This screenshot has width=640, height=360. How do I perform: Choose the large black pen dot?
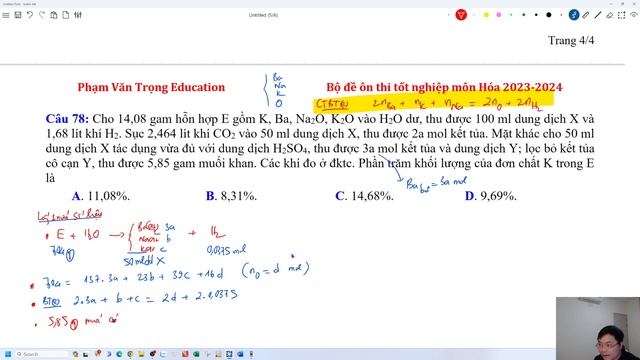tap(549, 15)
